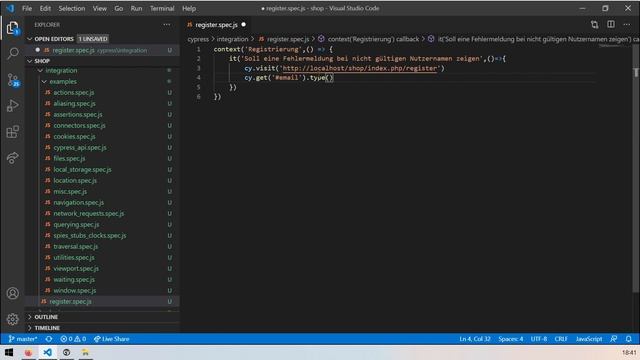Screen dimensions: 640x360
Task: Open the Edit menu
Action: pos(45,8)
